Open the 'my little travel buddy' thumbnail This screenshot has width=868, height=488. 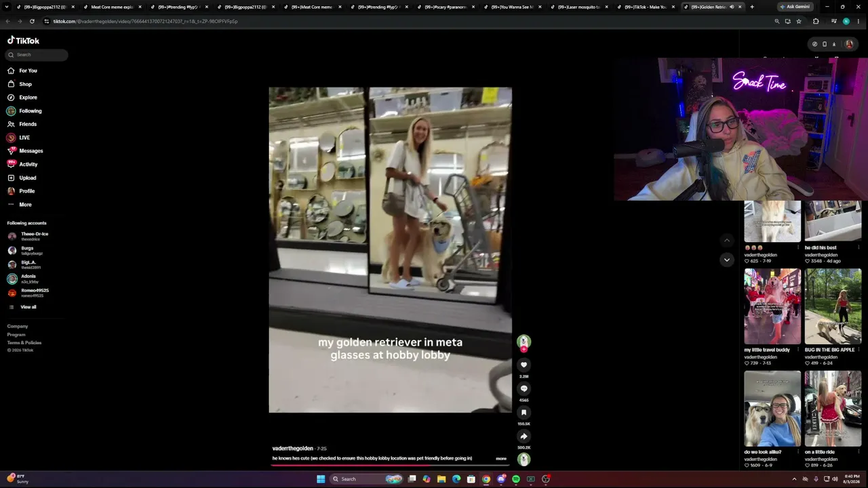pyautogui.click(x=772, y=306)
